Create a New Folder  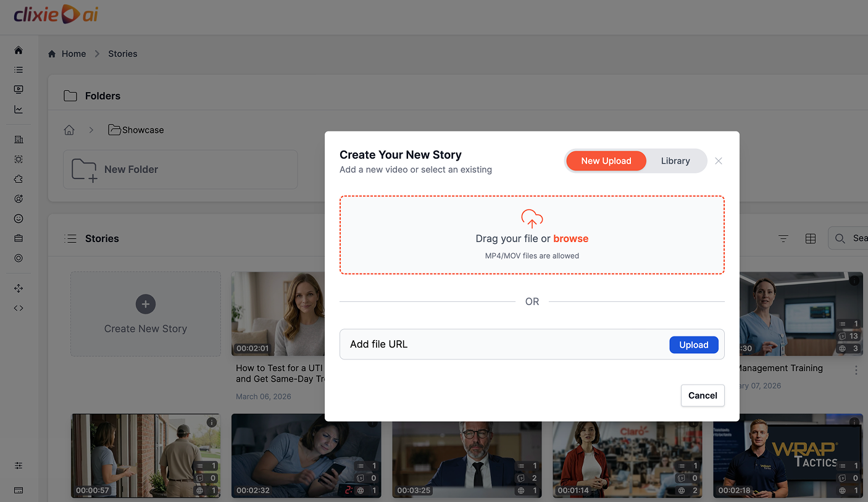click(180, 169)
